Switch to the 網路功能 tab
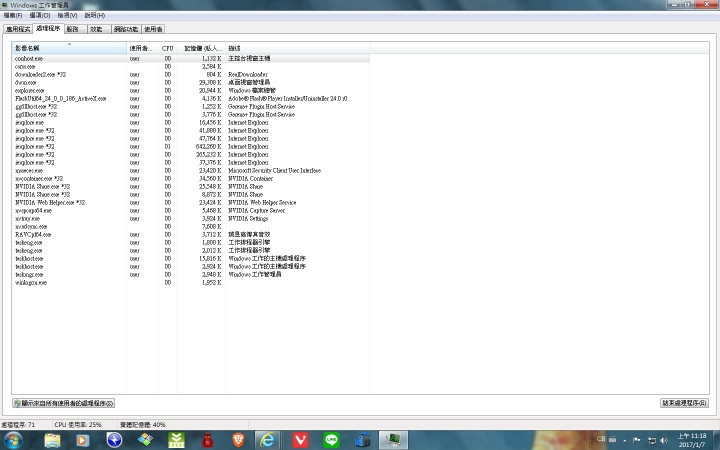Screen dimensions: 720x450 [x=126, y=29]
